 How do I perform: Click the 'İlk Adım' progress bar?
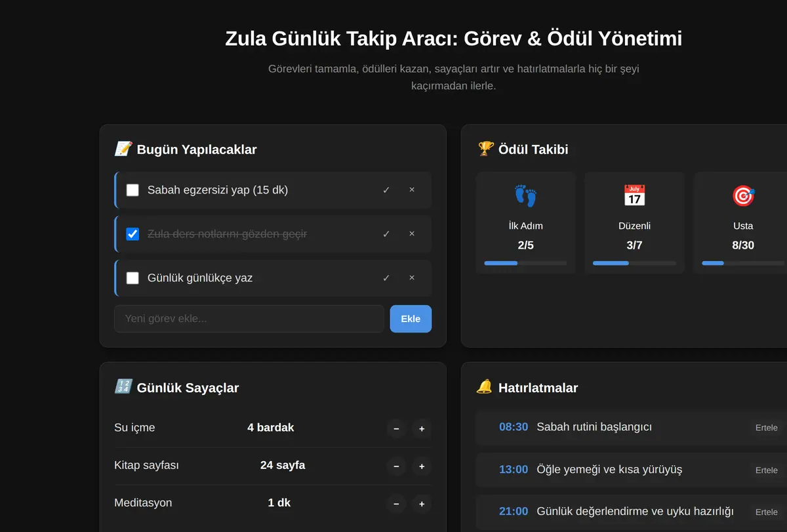(x=525, y=263)
